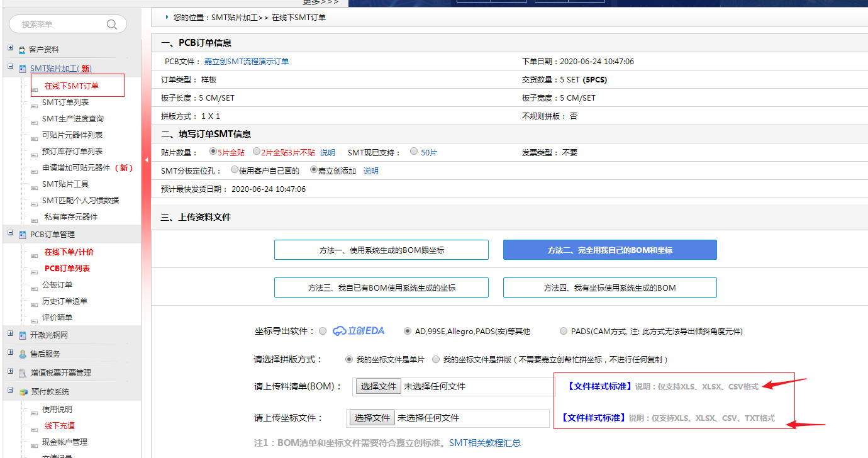Choose 我的坐标文件是拼版 radio button

(436, 359)
